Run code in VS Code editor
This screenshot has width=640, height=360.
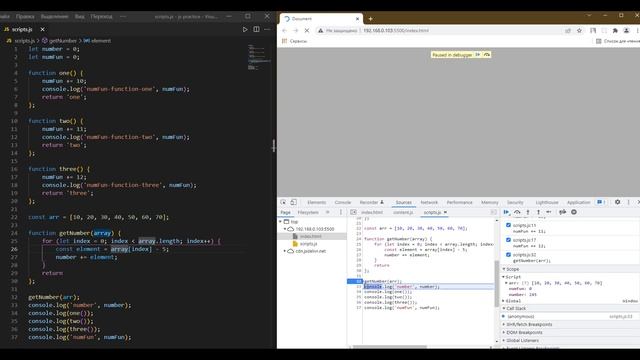click(245, 29)
